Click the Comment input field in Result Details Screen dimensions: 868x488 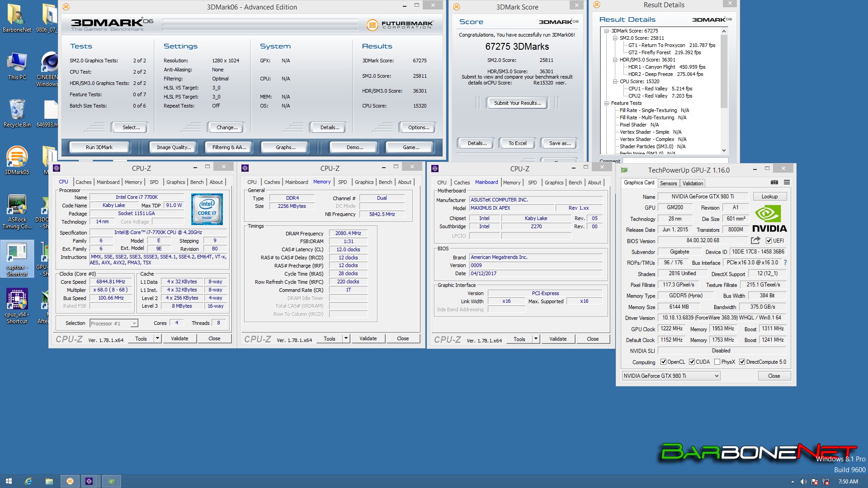point(675,160)
